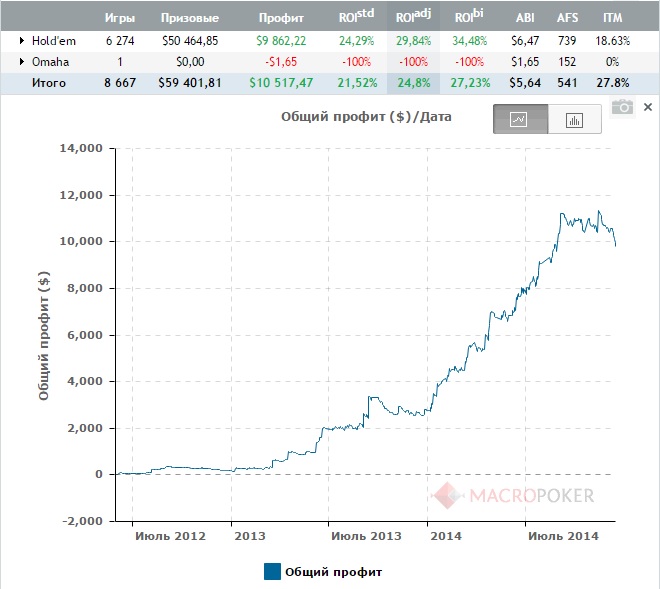The width and height of the screenshot is (660, 589).
Task: Click the chart title Общий профит ($)/Дата
Action: click(368, 116)
